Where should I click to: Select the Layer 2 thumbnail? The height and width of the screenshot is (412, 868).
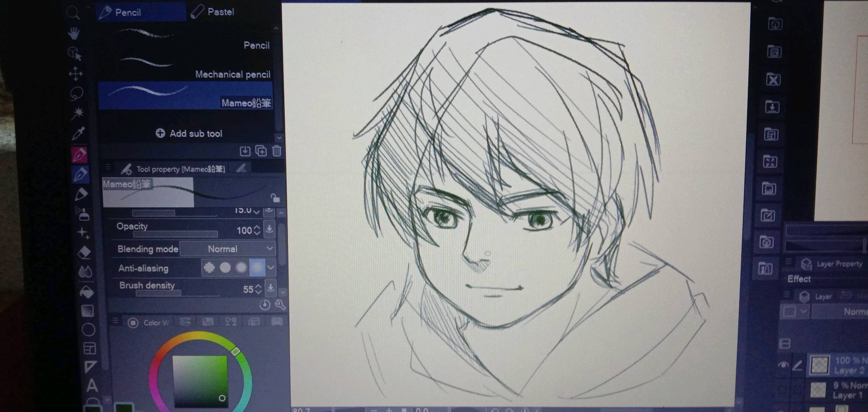(x=819, y=365)
